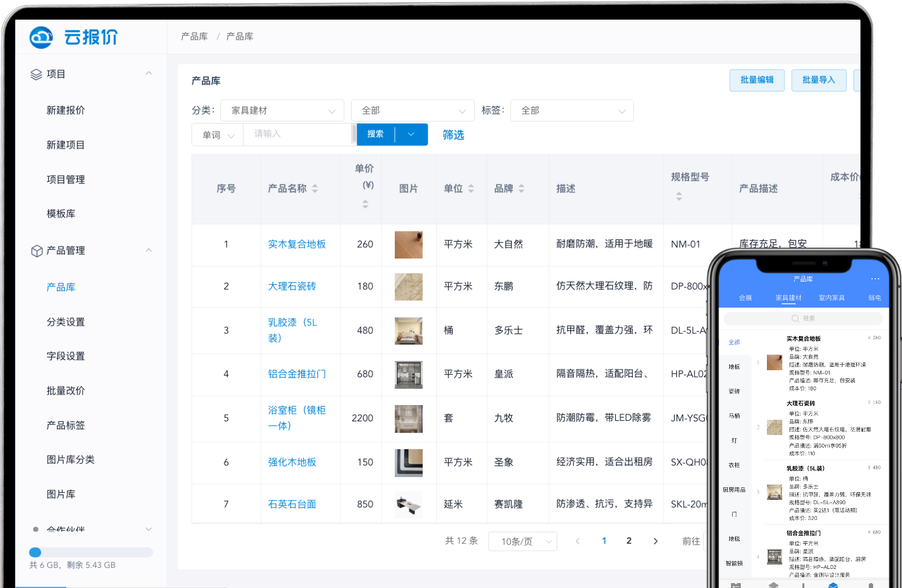The height and width of the screenshot is (588, 902).
Task: Open the 石英石台面 product link
Action: pos(292,505)
